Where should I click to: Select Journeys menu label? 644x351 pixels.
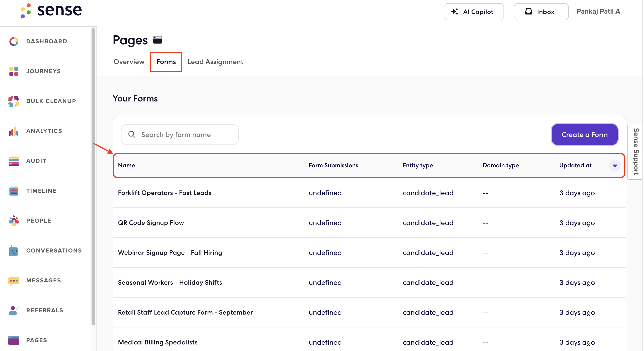coord(44,71)
